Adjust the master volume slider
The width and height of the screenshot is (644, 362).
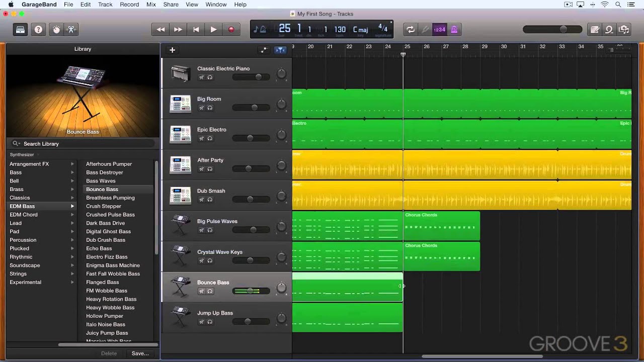pyautogui.click(x=552, y=30)
